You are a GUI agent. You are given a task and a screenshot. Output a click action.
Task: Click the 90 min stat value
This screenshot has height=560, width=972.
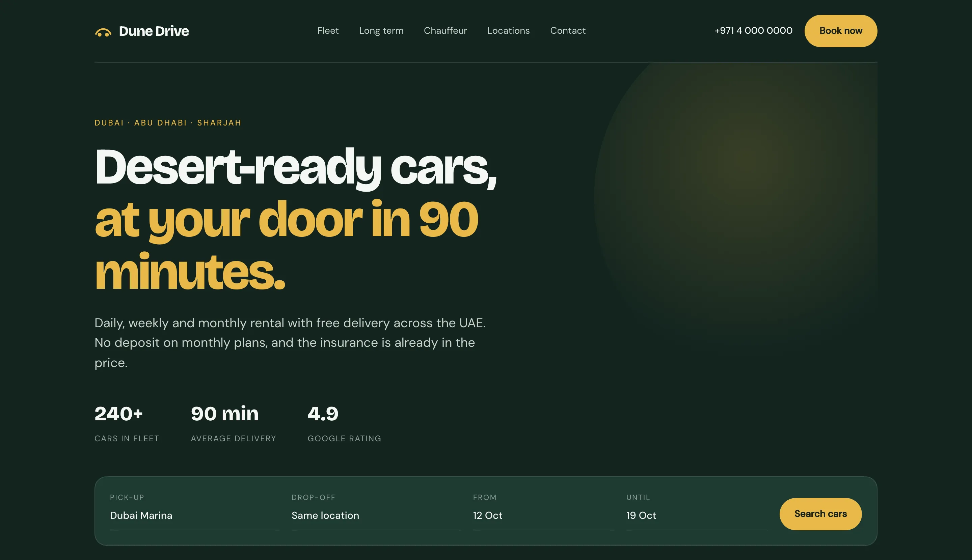click(x=224, y=414)
